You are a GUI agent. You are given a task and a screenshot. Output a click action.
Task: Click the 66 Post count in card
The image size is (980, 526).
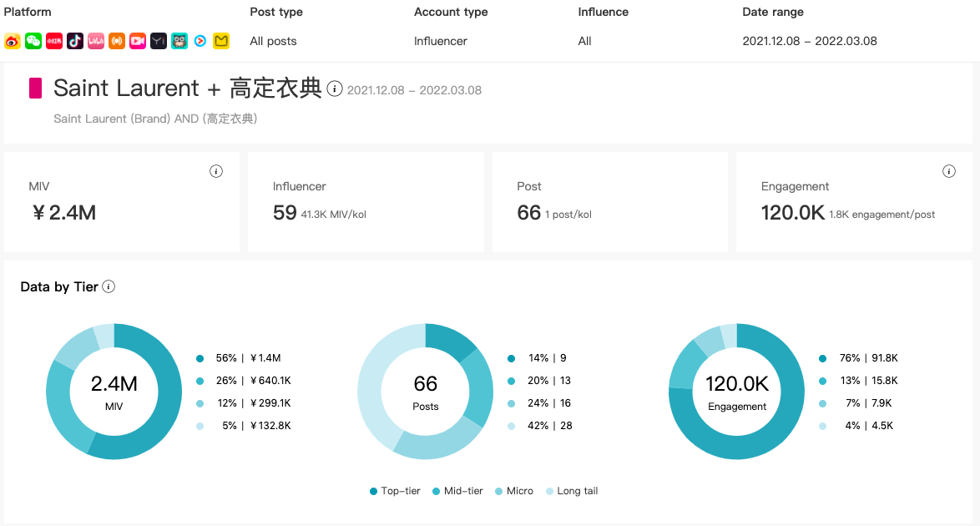(528, 213)
